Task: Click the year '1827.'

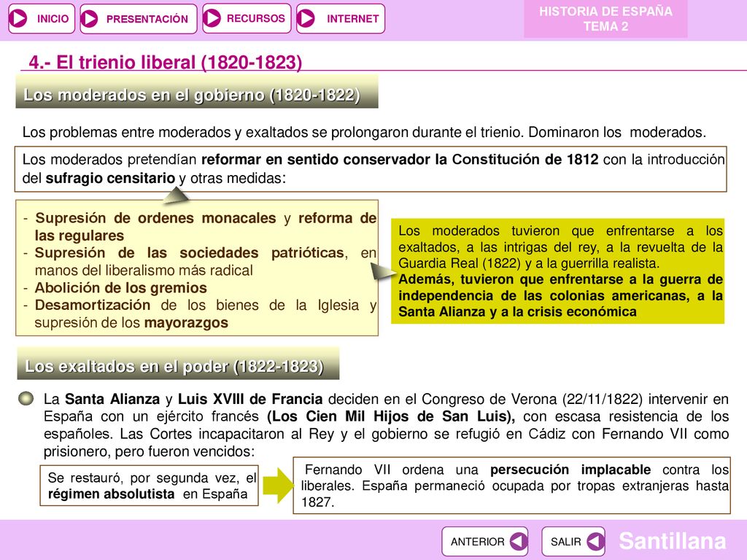Action: [x=318, y=502]
